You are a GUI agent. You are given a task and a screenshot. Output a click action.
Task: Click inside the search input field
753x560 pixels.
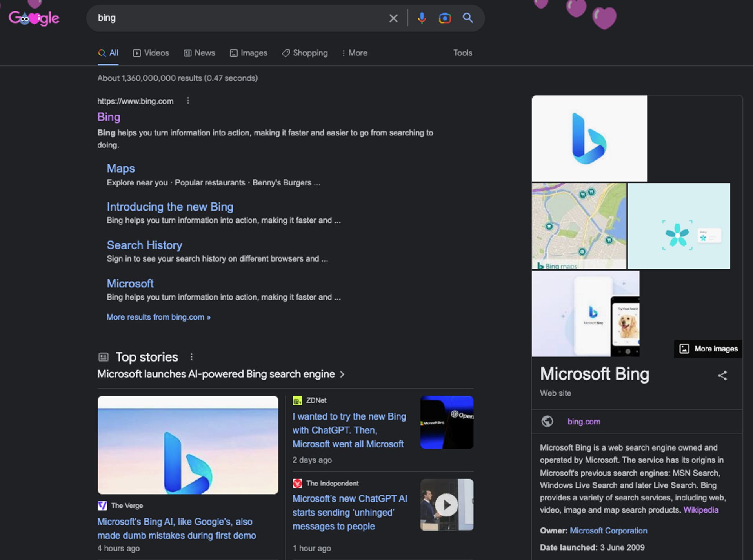235,18
